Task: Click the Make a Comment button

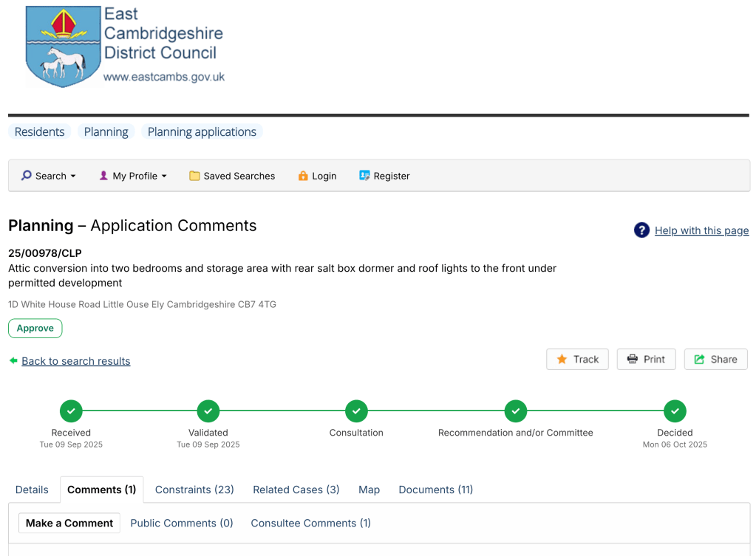Action: [69, 523]
